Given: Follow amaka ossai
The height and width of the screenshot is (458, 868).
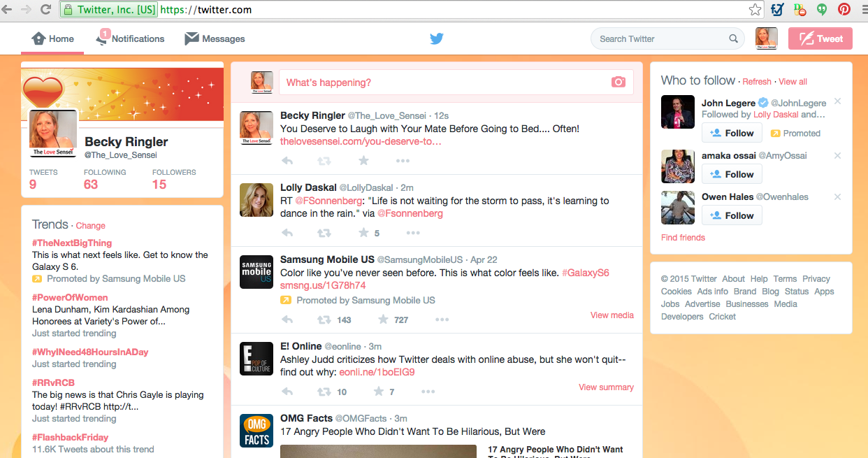Looking at the screenshot, I should point(732,174).
